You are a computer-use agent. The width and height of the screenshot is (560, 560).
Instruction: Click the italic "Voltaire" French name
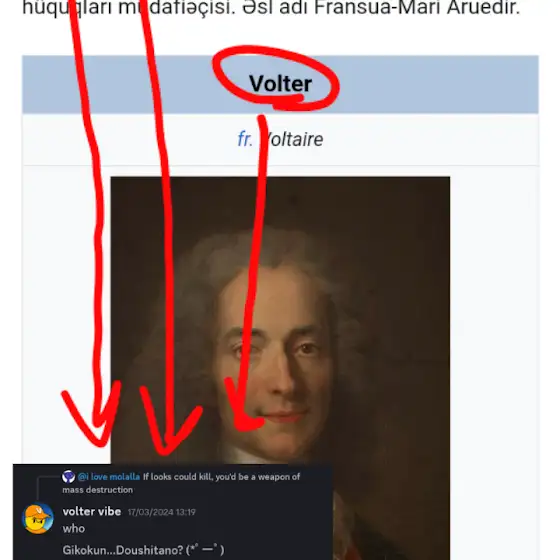[293, 139]
